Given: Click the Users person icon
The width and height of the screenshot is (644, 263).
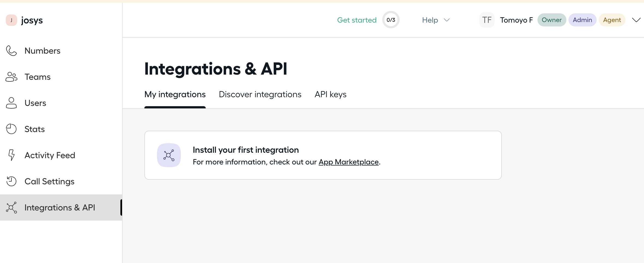Looking at the screenshot, I should click(11, 103).
